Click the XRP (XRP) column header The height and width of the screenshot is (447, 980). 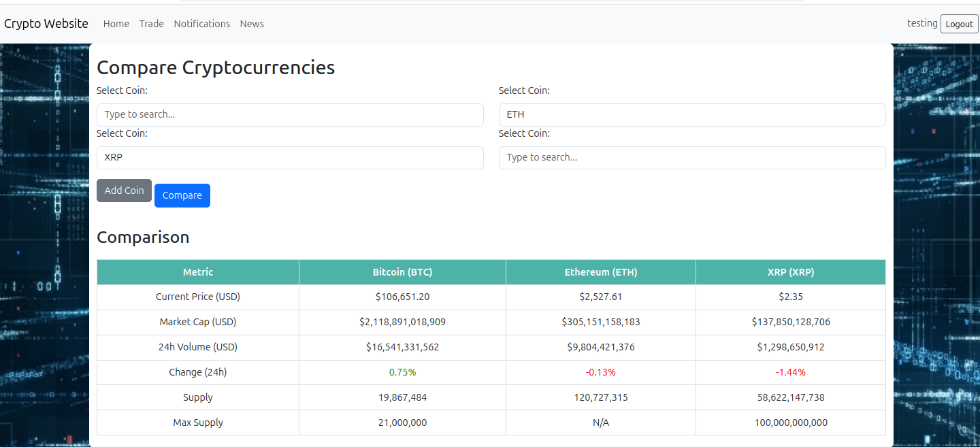pyautogui.click(x=791, y=272)
